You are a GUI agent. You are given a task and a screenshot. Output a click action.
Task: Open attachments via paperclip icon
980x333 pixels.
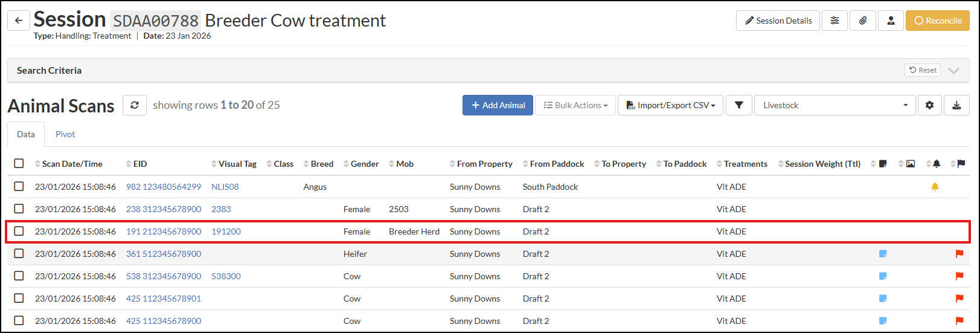click(x=863, y=21)
